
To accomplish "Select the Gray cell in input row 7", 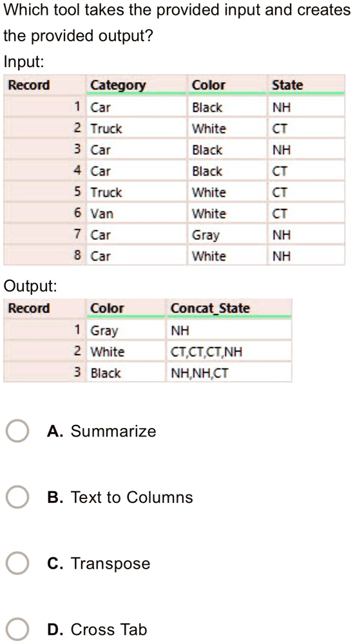I will coord(227,235).
